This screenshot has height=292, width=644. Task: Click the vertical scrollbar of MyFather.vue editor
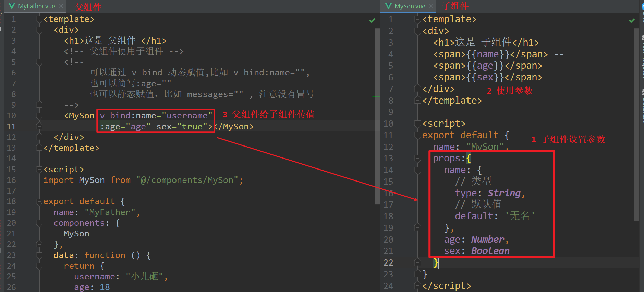(377, 116)
